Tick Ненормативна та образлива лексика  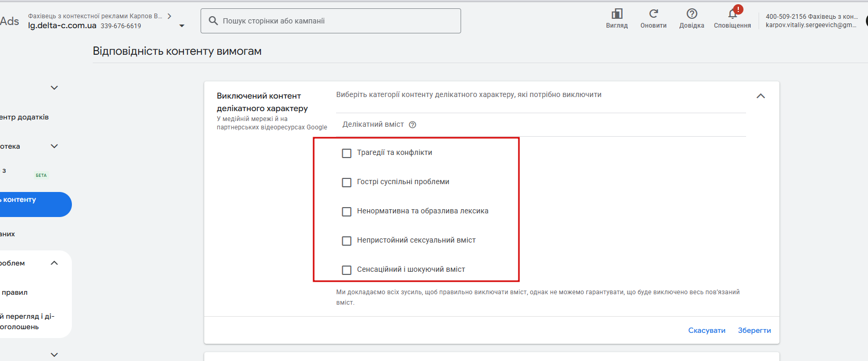[346, 212]
